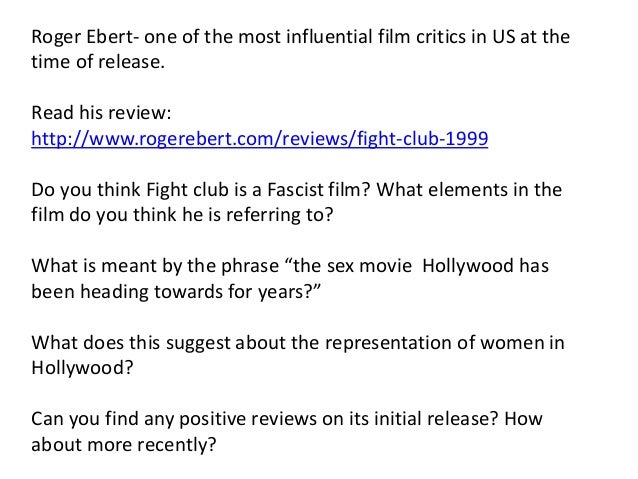Screen dimensions: 638x479
Task: Click 'fight-club-1999' at the end of the URL
Action: coord(422,139)
